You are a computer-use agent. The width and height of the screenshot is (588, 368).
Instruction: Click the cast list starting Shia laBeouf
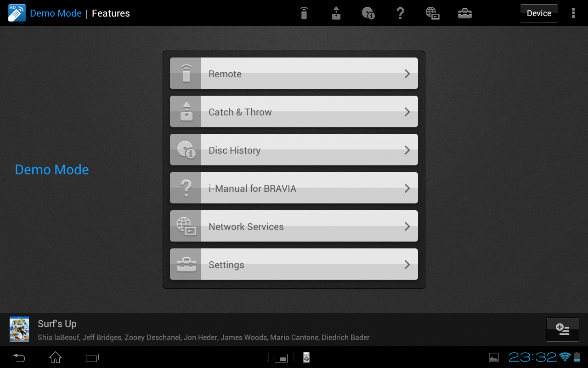pos(204,338)
